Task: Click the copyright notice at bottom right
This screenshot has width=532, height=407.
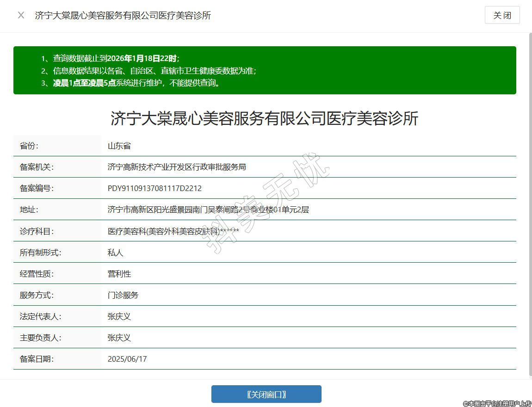Action: pos(497,403)
